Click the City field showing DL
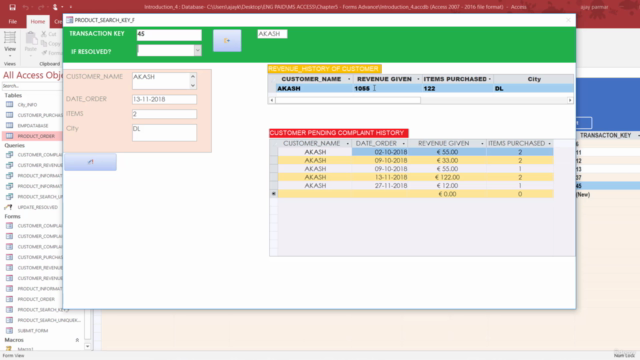640x360 pixels. 164,133
